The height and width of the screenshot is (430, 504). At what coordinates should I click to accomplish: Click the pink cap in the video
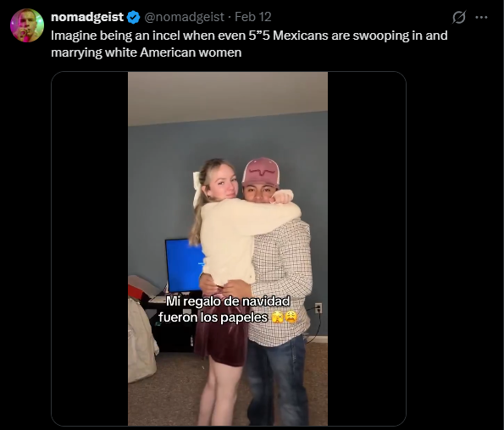click(x=261, y=172)
